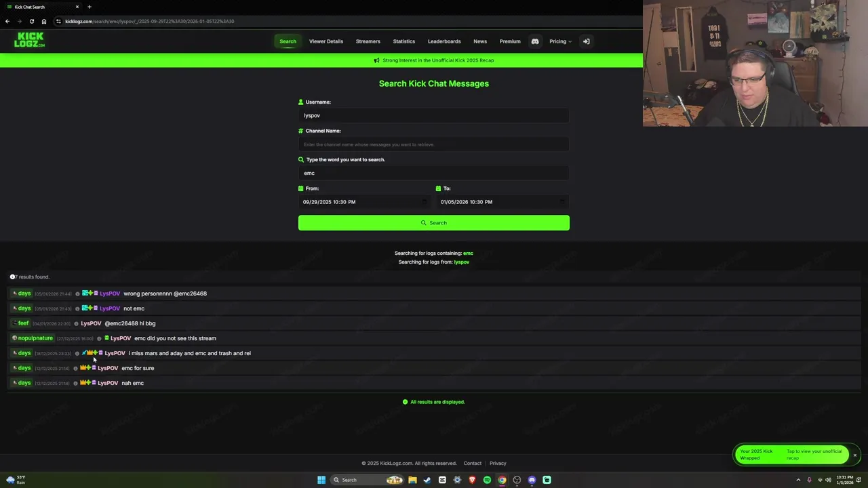Click info icon on 'emc for sure' row
Image resolution: width=868 pixels, height=488 pixels.
click(75, 368)
